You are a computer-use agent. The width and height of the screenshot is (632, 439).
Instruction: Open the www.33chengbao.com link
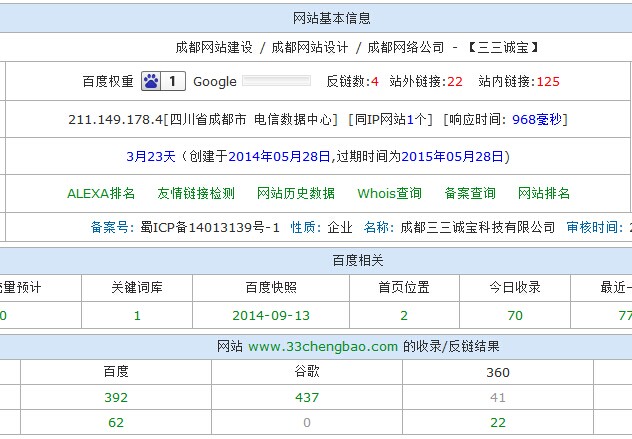pos(323,347)
